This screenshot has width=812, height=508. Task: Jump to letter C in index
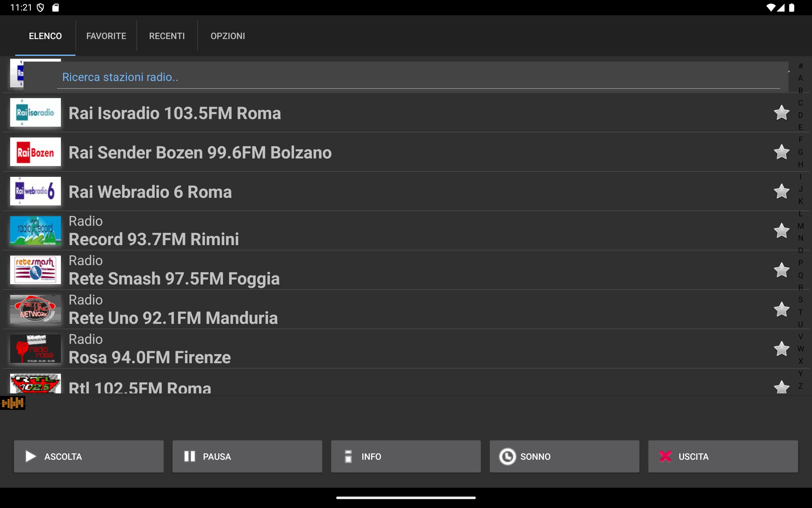[801, 103]
